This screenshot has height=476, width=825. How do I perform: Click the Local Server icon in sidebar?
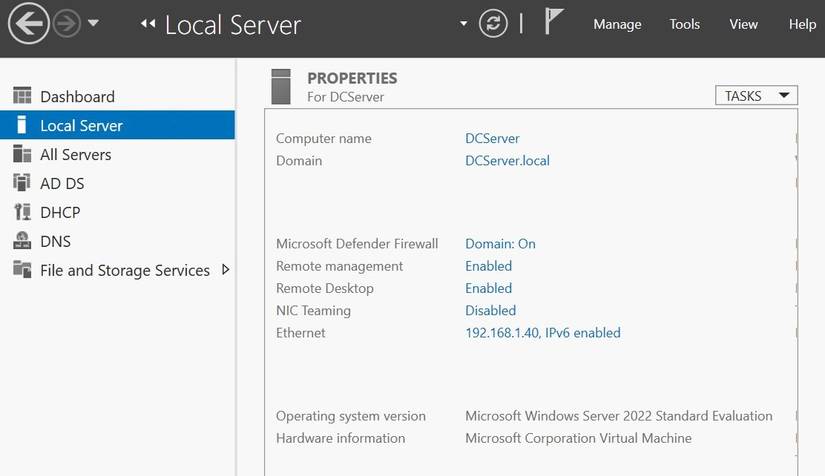(x=22, y=125)
